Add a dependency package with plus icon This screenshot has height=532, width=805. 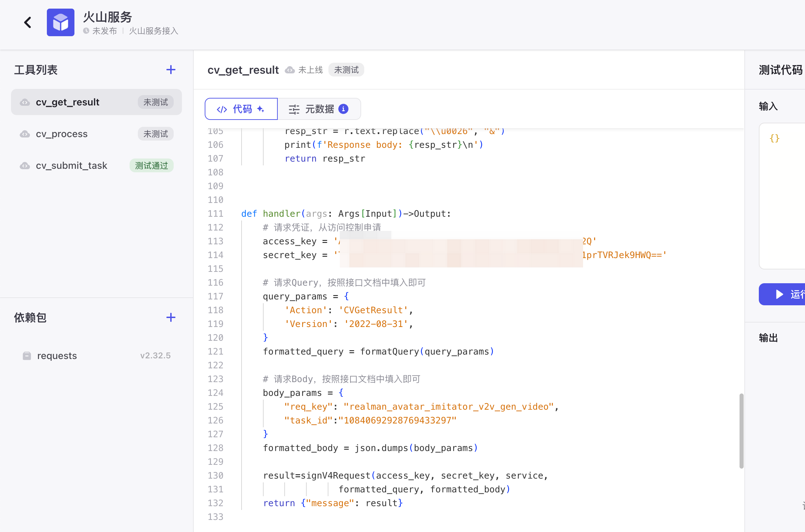(x=171, y=317)
